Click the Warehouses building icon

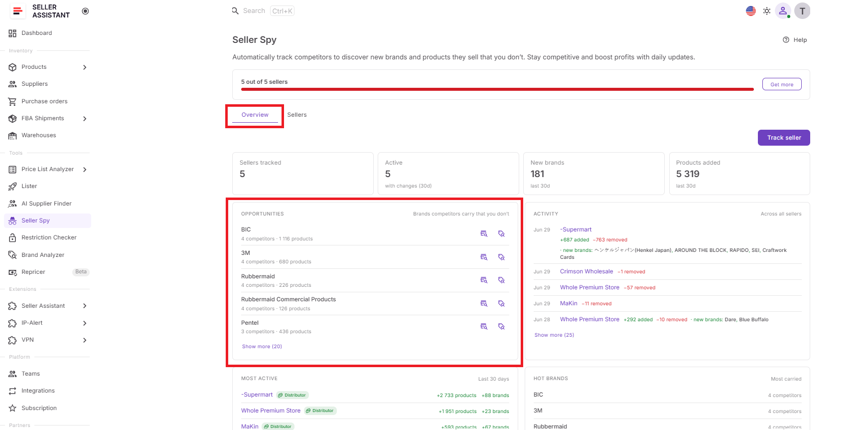[12, 136]
